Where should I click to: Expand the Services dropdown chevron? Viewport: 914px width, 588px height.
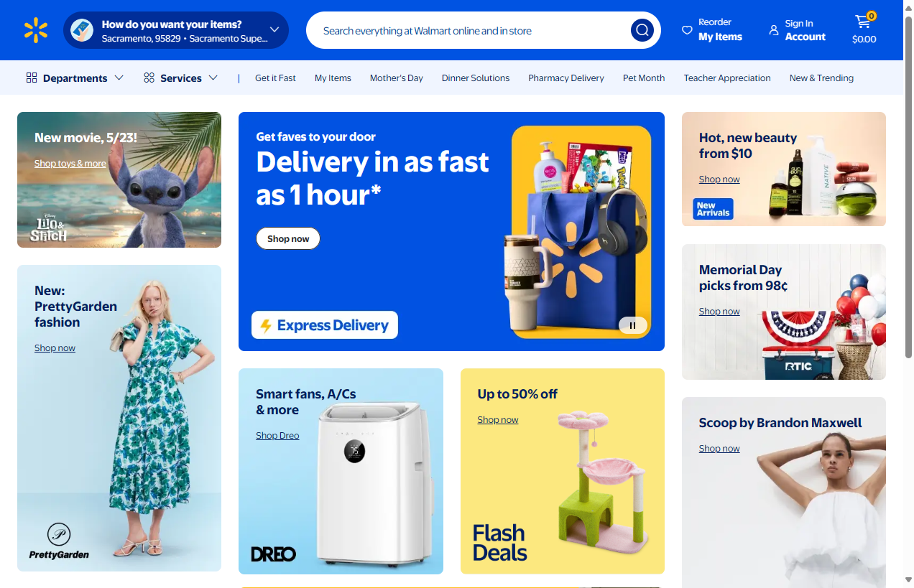213,78
